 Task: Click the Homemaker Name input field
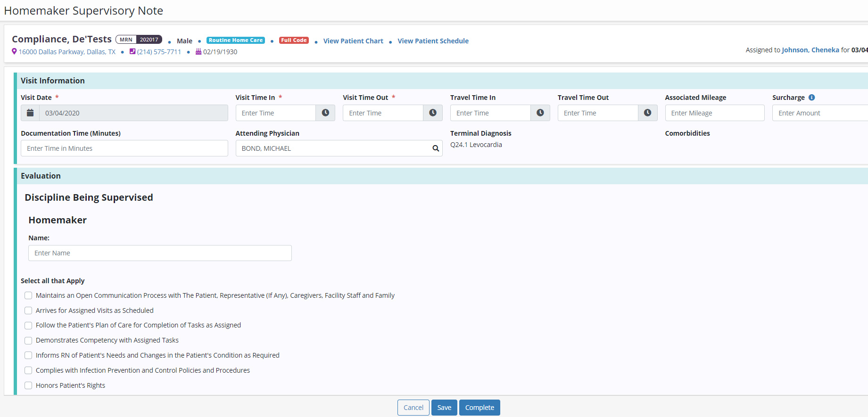160,253
